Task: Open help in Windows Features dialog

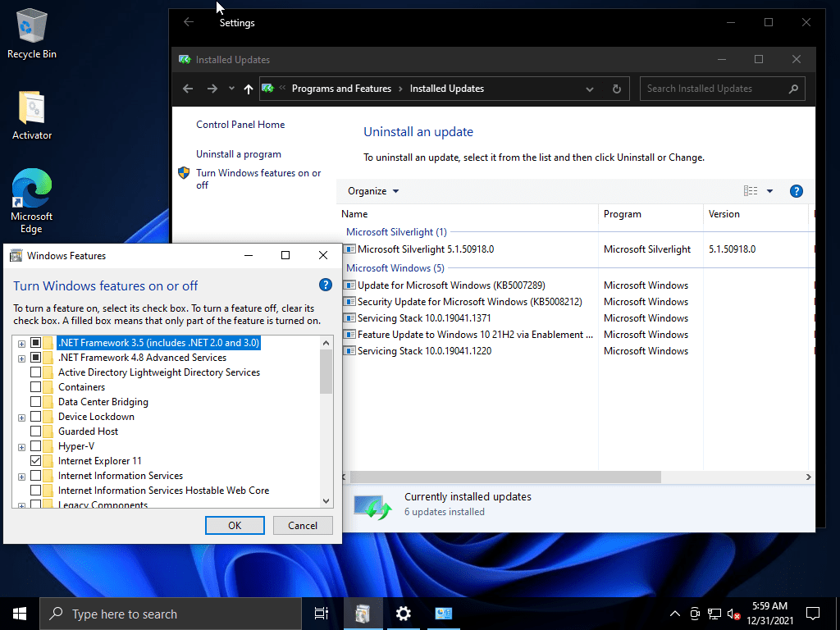Action: [x=325, y=285]
